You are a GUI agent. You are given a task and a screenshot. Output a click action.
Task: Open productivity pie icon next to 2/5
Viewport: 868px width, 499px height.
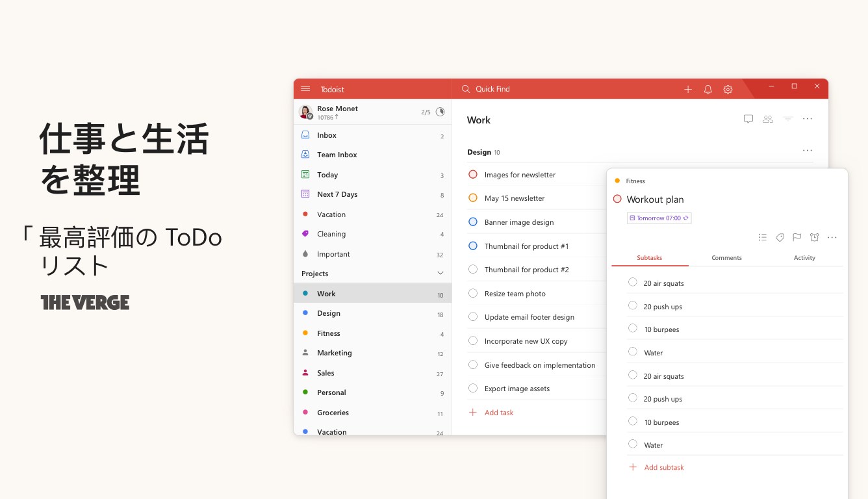[x=440, y=112]
